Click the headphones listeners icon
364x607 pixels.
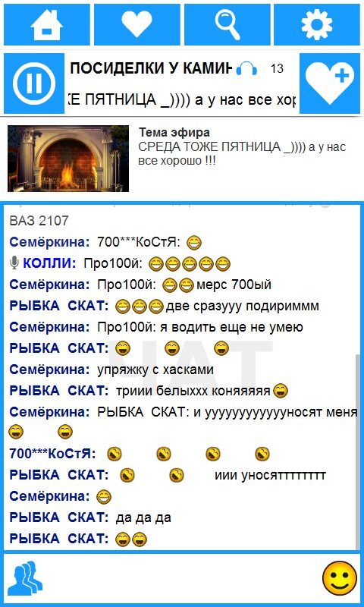(x=246, y=68)
